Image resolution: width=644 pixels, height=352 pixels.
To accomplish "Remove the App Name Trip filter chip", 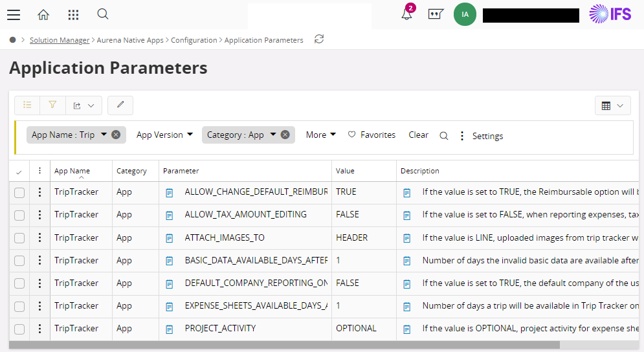I will pyautogui.click(x=116, y=135).
